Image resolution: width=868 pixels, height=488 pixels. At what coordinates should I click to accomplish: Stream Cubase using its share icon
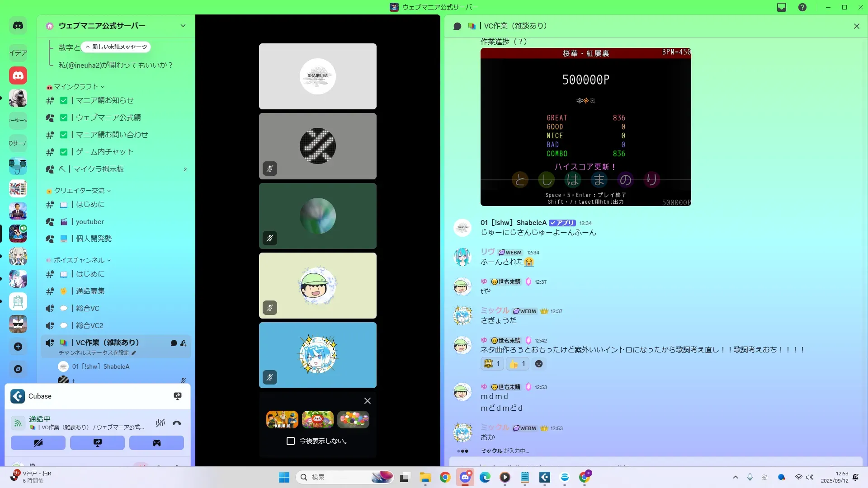[x=178, y=396]
